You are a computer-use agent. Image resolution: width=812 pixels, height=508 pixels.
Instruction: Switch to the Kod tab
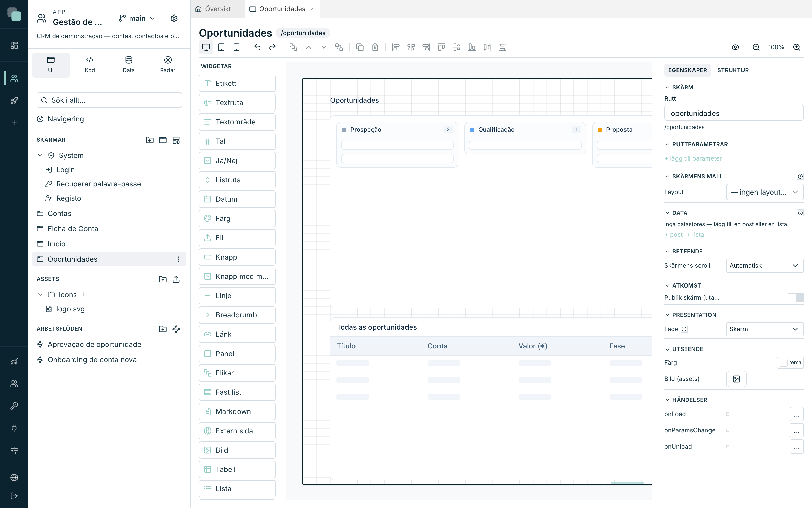[x=90, y=65]
